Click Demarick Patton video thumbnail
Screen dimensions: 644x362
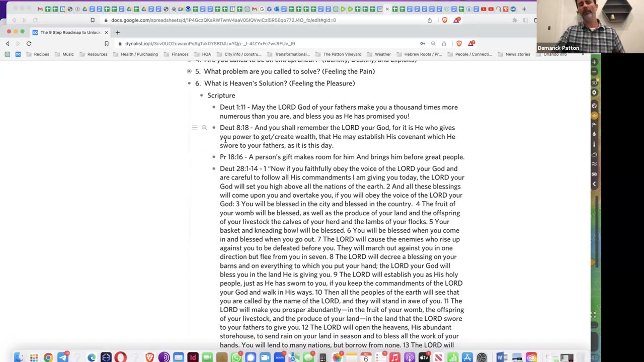pyautogui.click(x=590, y=26)
